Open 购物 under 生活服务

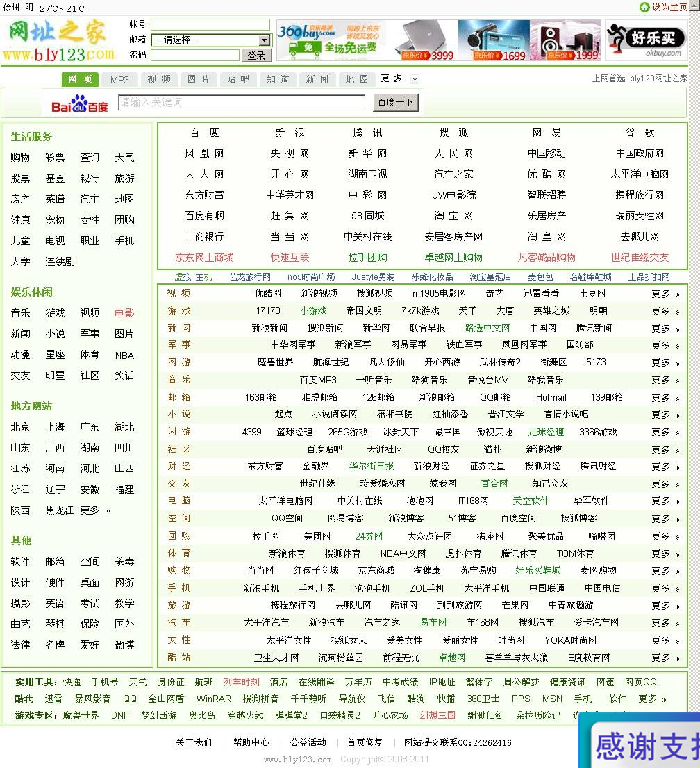point(20,158)
